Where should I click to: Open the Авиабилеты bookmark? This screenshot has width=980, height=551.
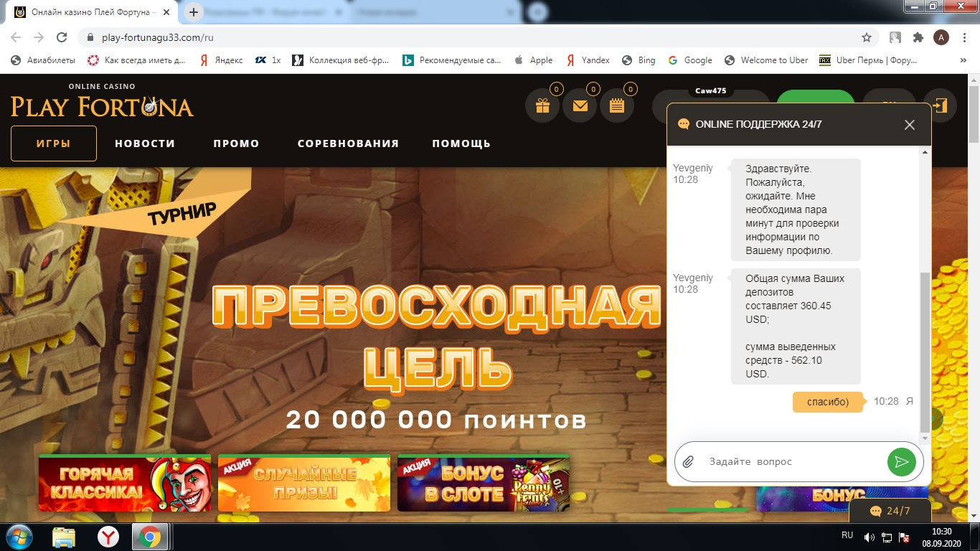[x=43, y=60]
